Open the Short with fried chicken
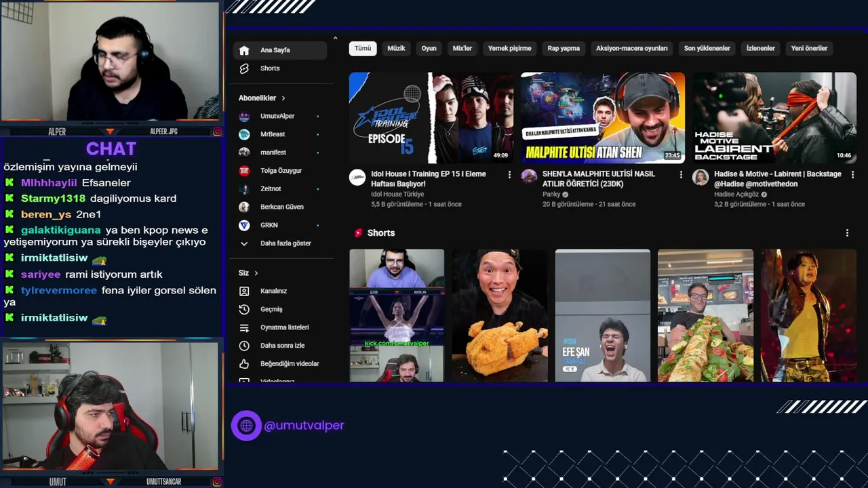 click(x=500, y=315)
